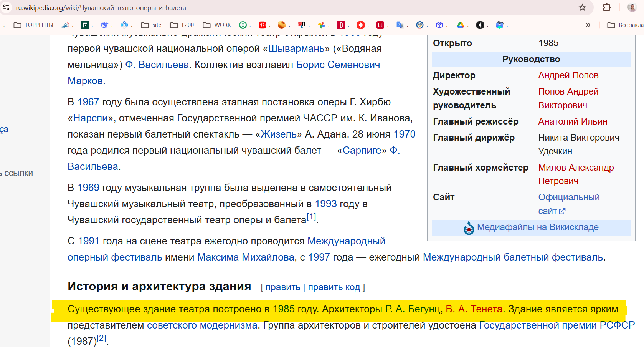The height and width of the screenshot is (347, 644).
Task: Open the Сарпиге link
Action: click(x=362, y=150)
